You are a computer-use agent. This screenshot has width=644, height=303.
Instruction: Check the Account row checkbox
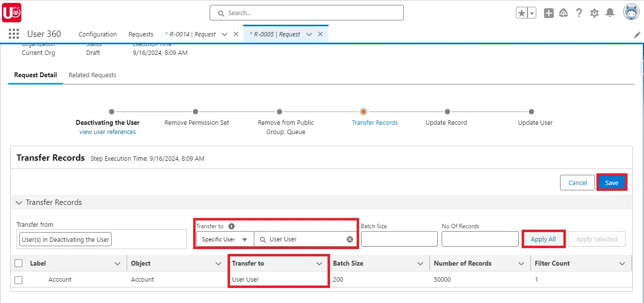click(x=19, y=280)
